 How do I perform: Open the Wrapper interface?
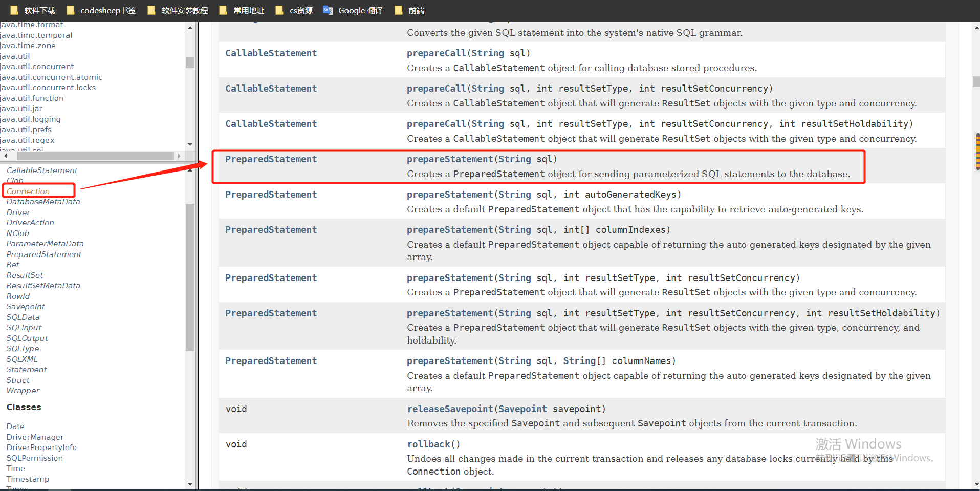23,391
